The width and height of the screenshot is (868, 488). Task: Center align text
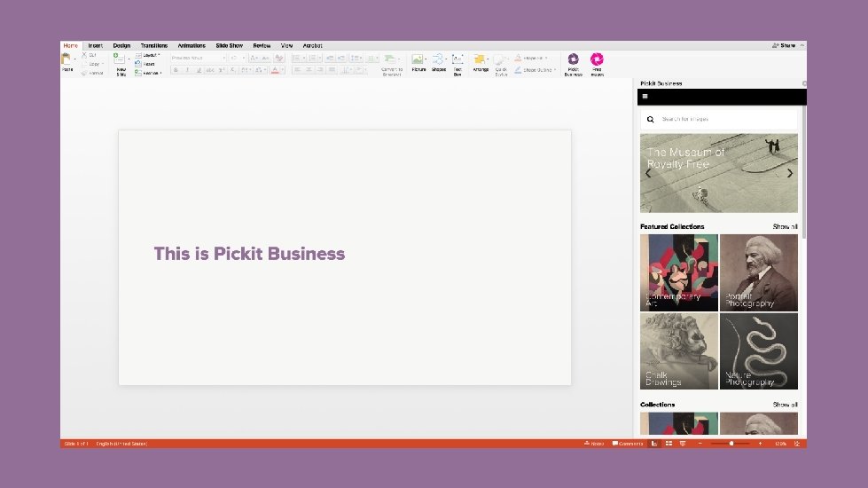309,70
